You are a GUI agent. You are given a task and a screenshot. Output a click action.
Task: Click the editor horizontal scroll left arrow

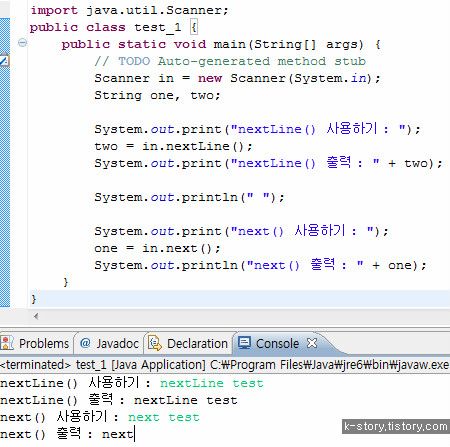click(x=36, y=316)
